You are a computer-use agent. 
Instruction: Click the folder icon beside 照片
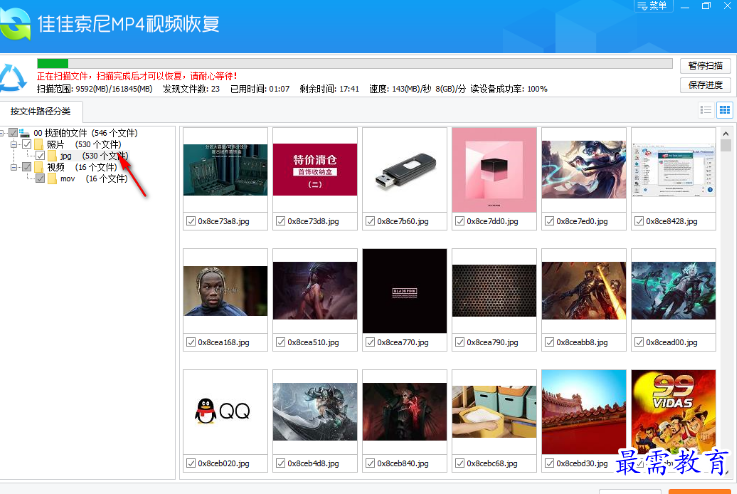[x=39, y=144]
